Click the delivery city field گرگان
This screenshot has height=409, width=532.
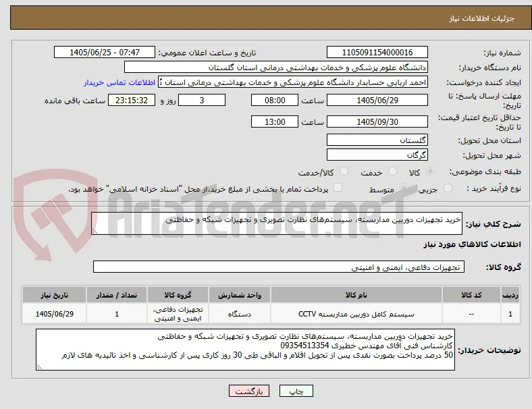coord(377,155)
